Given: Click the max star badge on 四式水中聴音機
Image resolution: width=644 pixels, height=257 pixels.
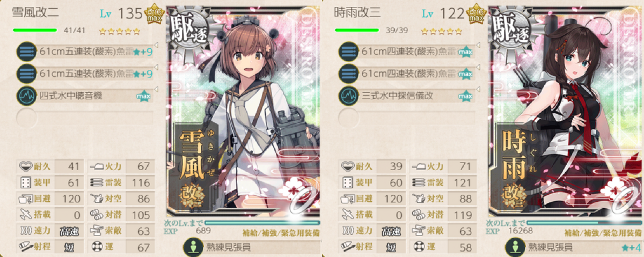Looking at the screenshot, I should [143, 96].
